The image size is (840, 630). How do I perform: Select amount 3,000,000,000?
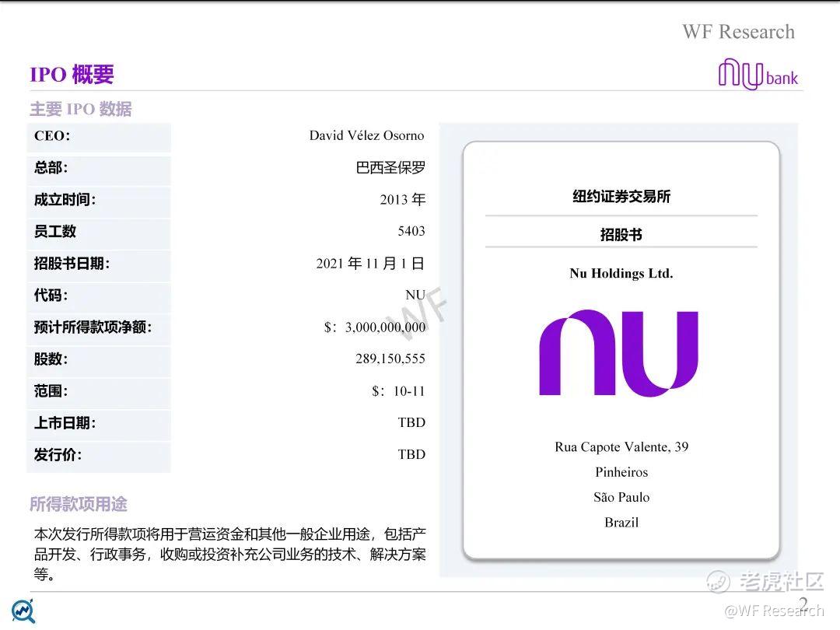point(385,327)
